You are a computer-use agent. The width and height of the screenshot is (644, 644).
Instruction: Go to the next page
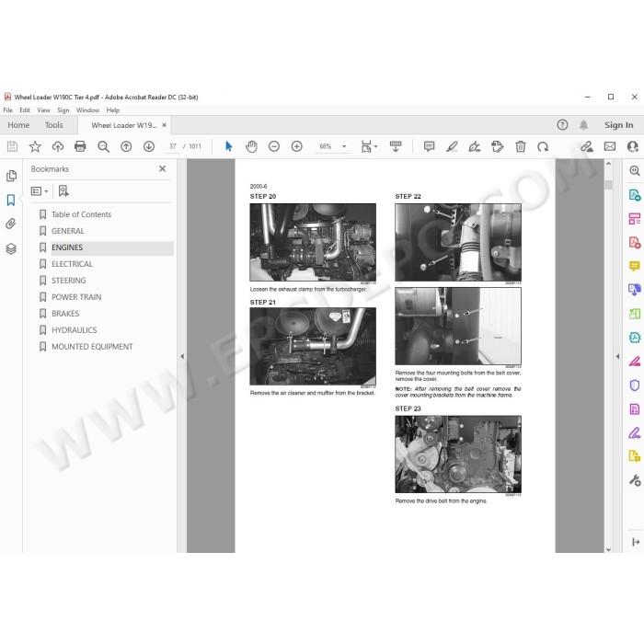149,146
